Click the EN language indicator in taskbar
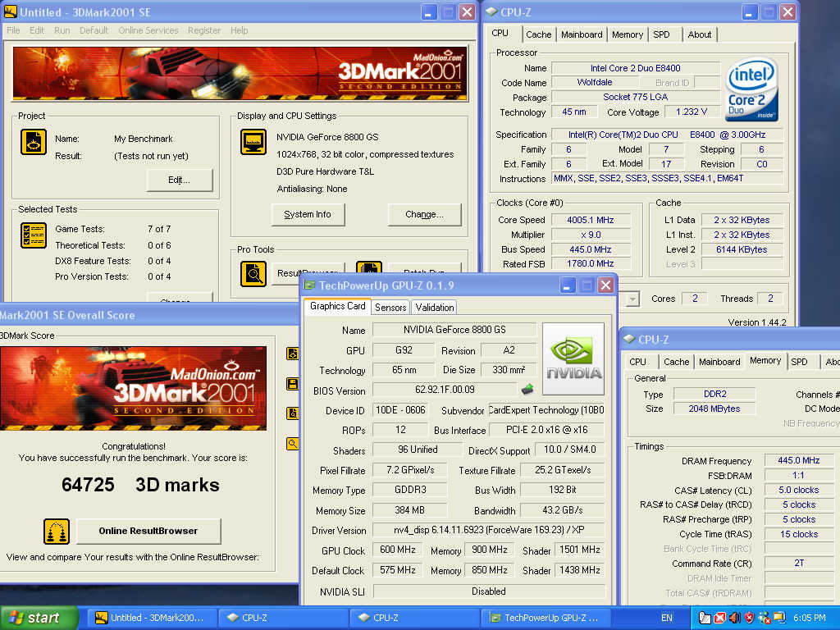 pos(666,618)
